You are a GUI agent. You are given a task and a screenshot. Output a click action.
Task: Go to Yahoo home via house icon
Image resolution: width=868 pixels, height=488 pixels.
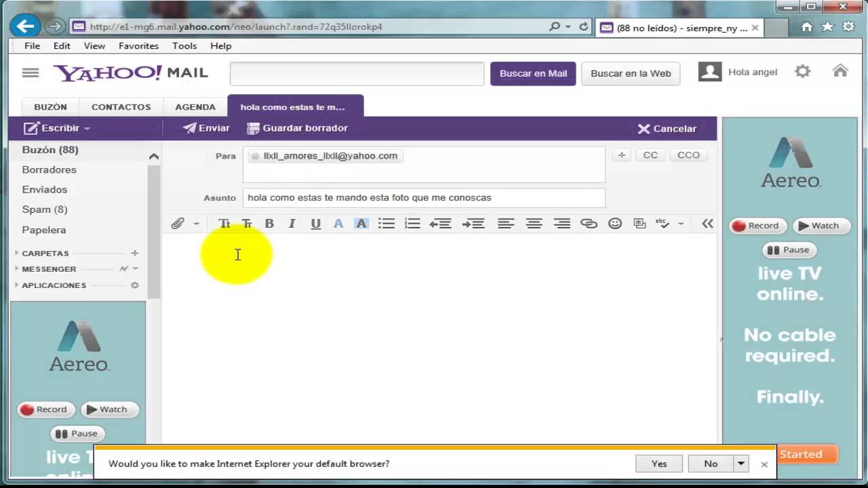click(840, 70)
